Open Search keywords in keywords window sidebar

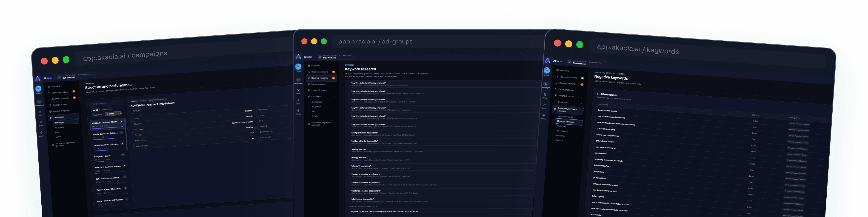pyautogui.click(x=565, y=117)
